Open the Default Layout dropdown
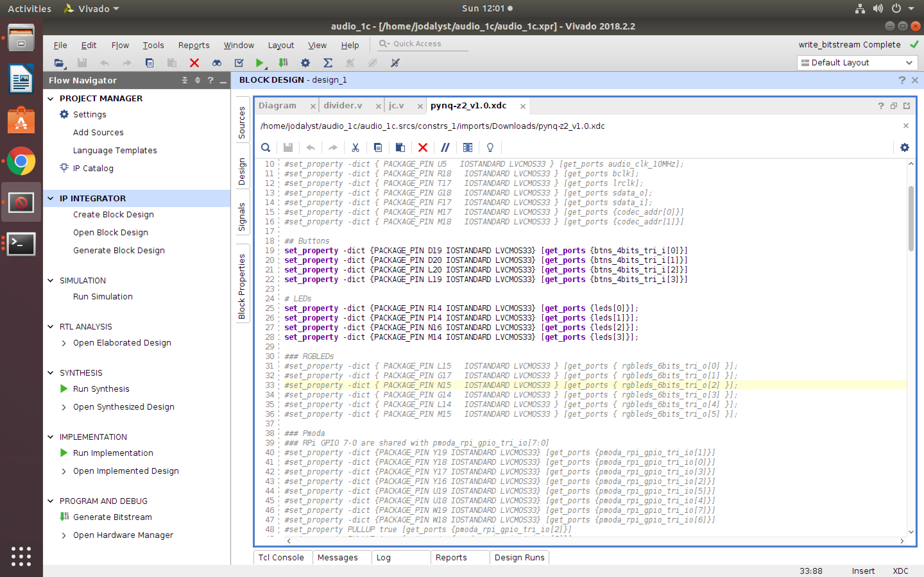This screenshot has width=924, height=577. click(857, 63)
